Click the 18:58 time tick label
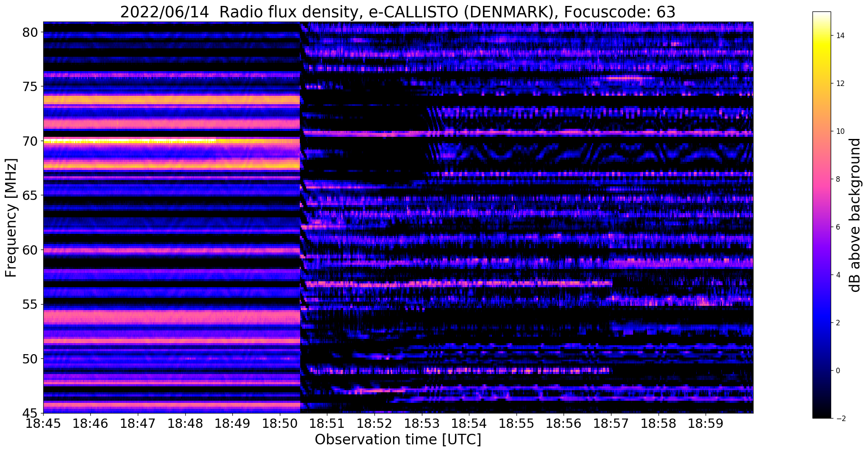This screenshot has height=452, width=868. pyautogui.click(x=659, y=424)
